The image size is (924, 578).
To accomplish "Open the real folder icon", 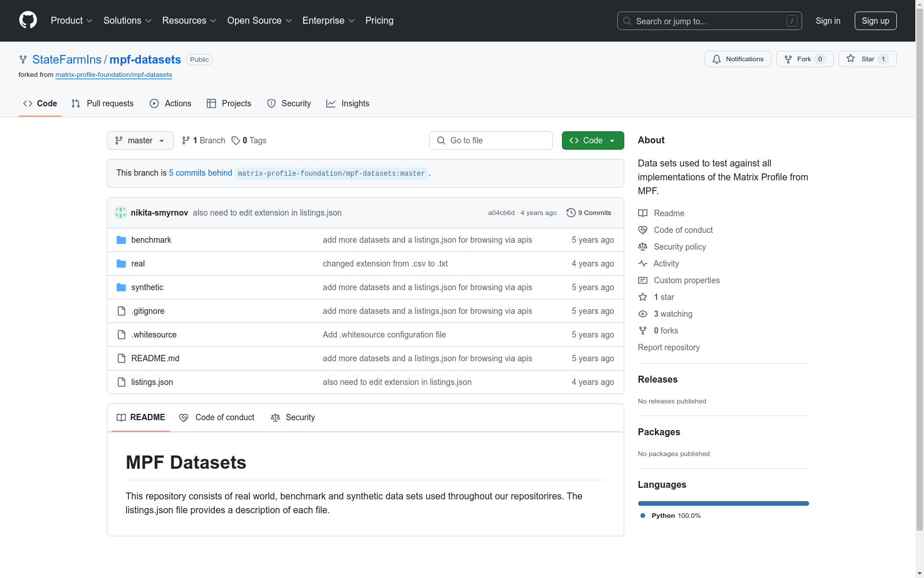I will coord(121,264).
